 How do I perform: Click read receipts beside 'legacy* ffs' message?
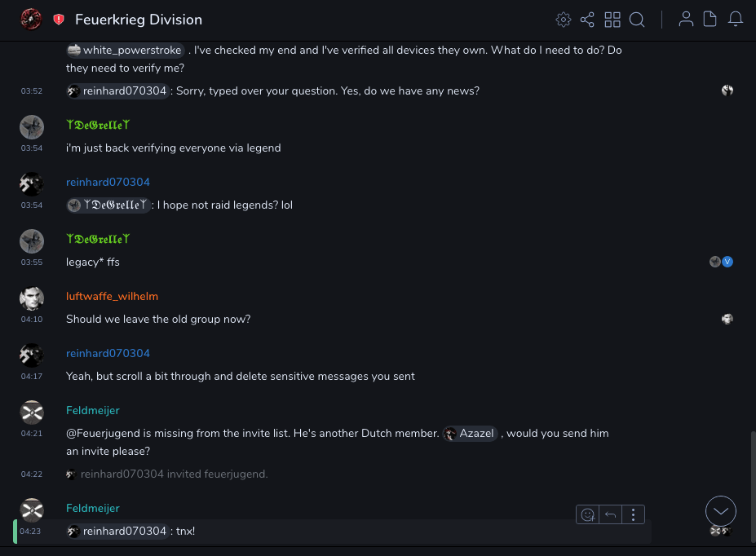point(721,262)
